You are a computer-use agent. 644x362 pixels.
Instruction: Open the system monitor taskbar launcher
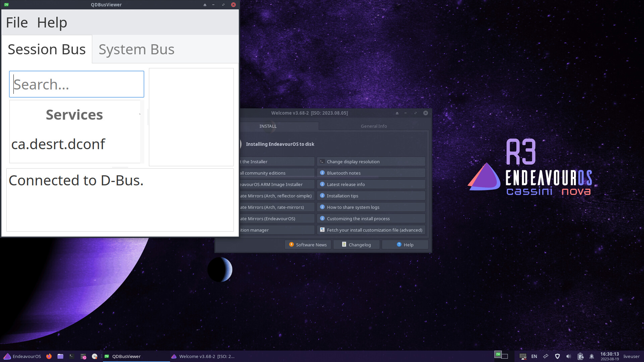click(83, 356)
